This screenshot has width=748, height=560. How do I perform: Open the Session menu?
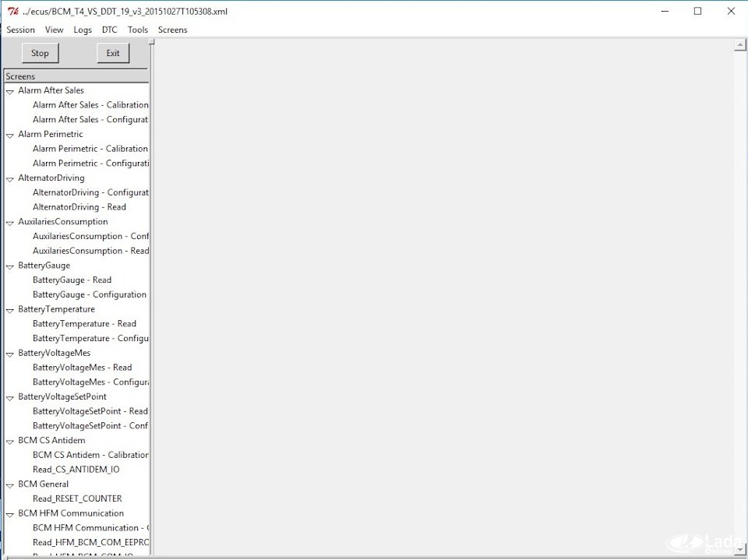click(20, 30)
